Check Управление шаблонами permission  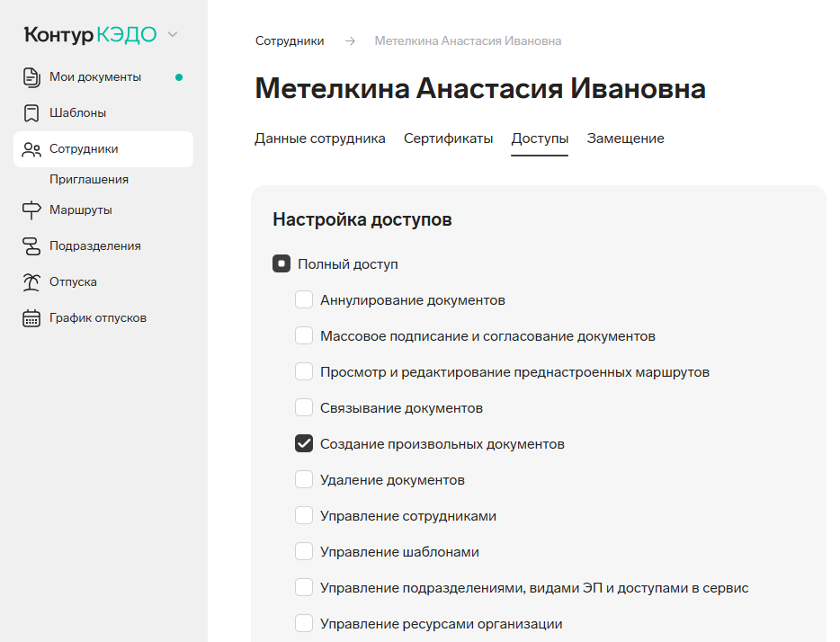pyautogui.click(x=304, y=551)
